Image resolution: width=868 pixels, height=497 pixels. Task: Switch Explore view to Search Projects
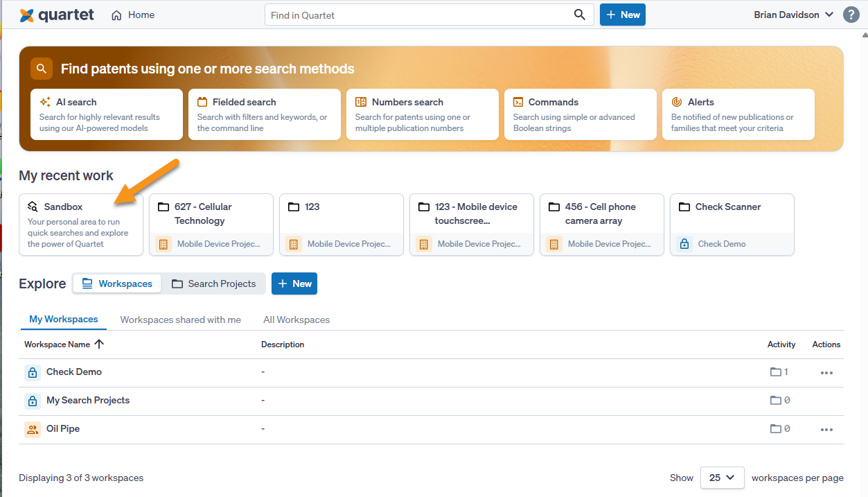click(214, 284)
